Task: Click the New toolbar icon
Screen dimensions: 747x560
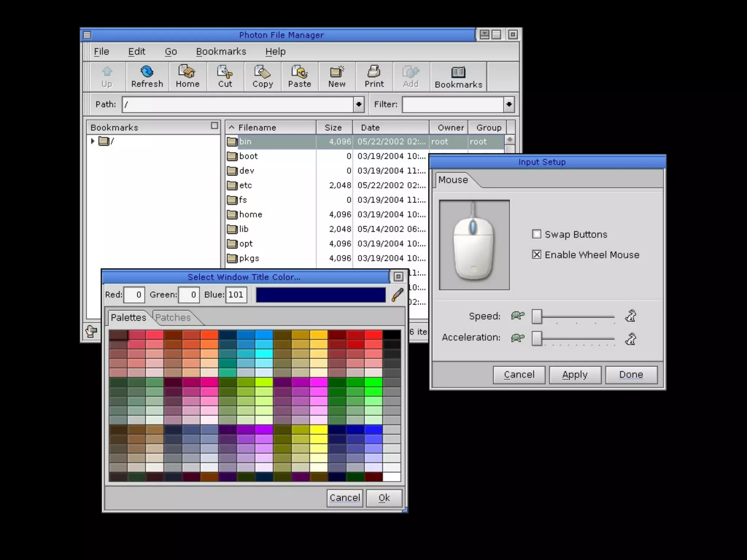Action: [x=337, y=76]
